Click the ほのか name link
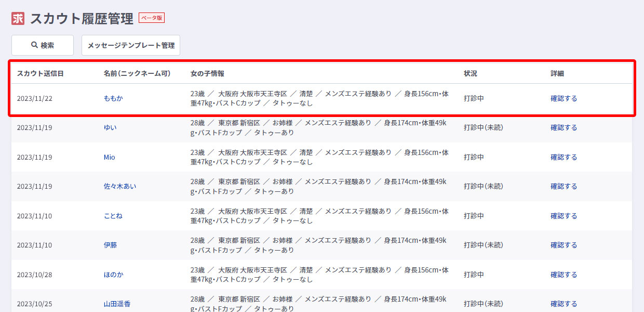 click(113, 275)
